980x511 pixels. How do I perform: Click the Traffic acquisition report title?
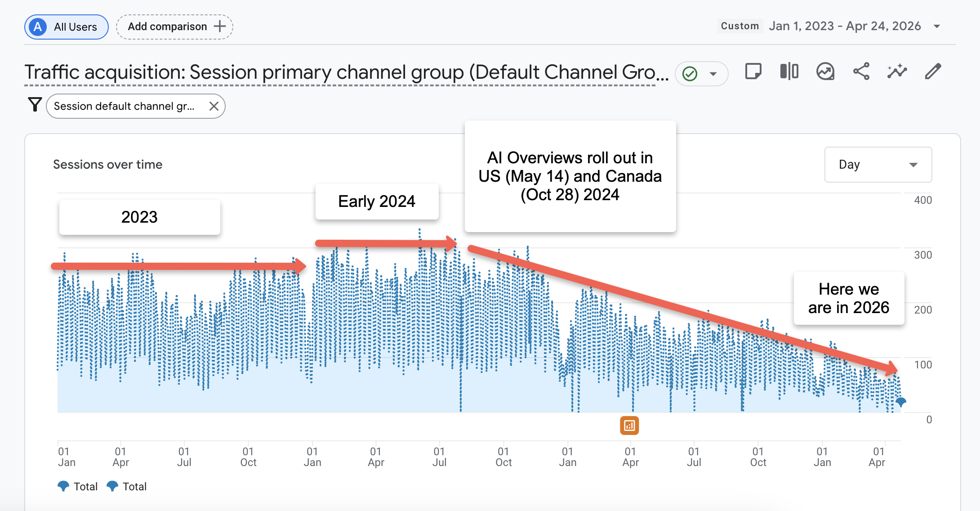346,72
